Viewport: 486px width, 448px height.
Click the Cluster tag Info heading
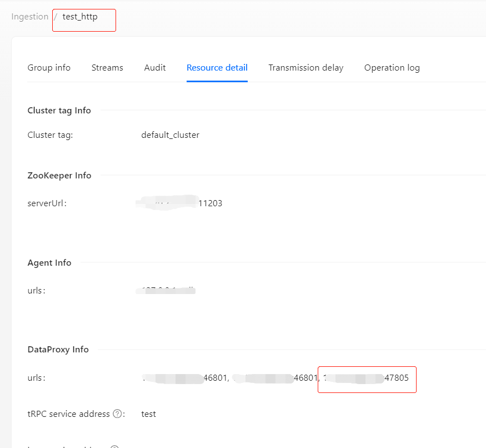[59, 111]
